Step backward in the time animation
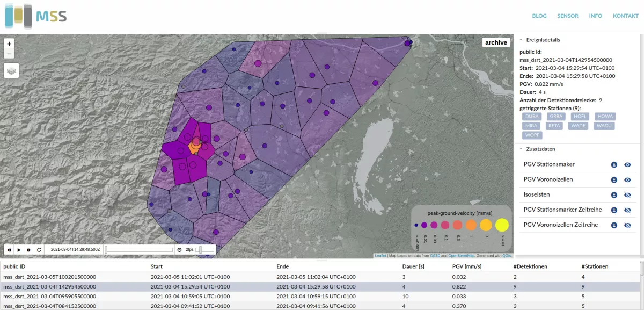 pyautogui.click(x=9, y=250)
